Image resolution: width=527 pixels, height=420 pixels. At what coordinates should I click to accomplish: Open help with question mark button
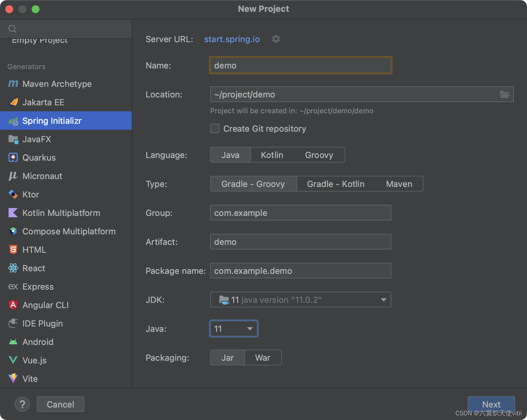(22, 404)
